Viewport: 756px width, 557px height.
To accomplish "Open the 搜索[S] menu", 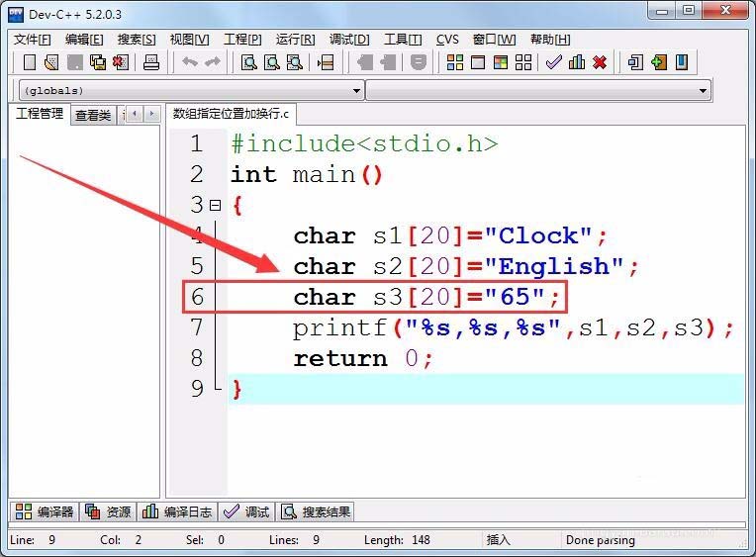I will [137, 40].
